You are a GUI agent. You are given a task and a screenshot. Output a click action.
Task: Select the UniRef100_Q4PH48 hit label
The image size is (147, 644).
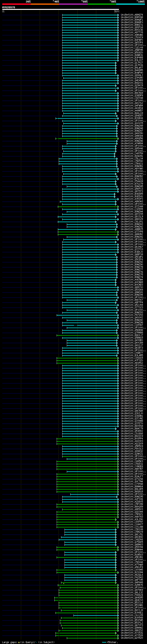point(132,582)
